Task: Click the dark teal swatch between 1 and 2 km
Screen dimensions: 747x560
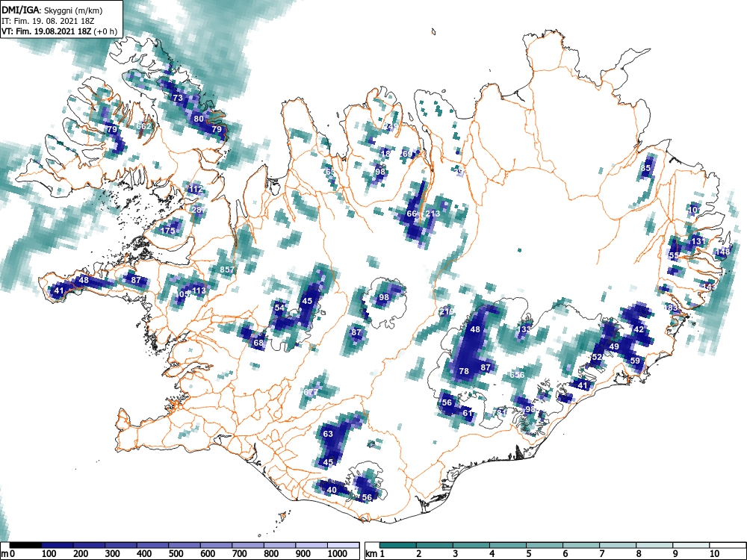Action: tap(398, 545)
